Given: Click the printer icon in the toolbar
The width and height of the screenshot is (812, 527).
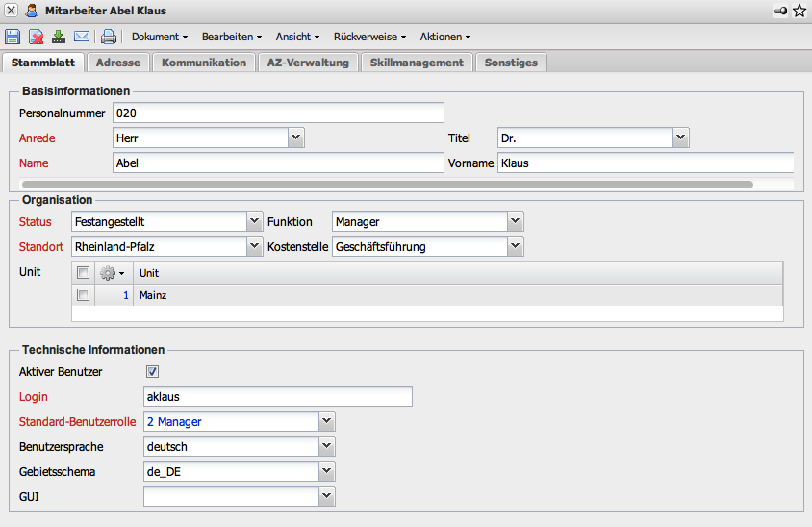Looking at the screenshot, I should pyautogui.click(x=109, y=37).
